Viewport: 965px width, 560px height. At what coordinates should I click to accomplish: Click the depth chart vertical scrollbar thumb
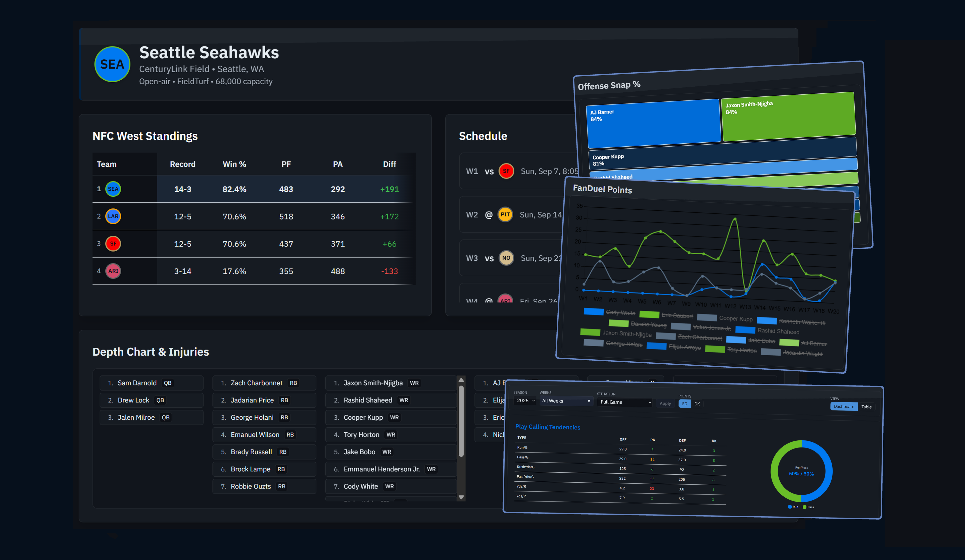(461, 421)
